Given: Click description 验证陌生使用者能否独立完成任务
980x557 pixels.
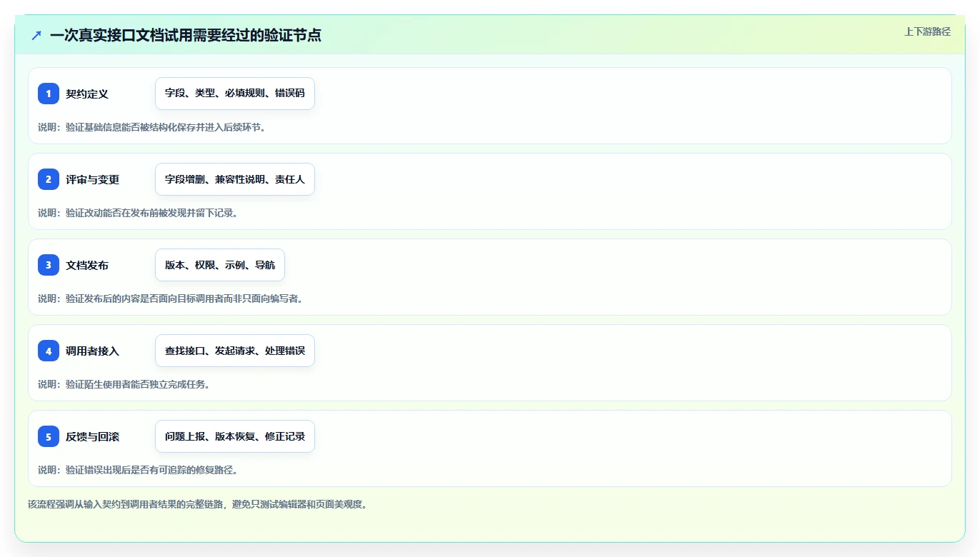Looking at the screenshot, I should 124,384.
